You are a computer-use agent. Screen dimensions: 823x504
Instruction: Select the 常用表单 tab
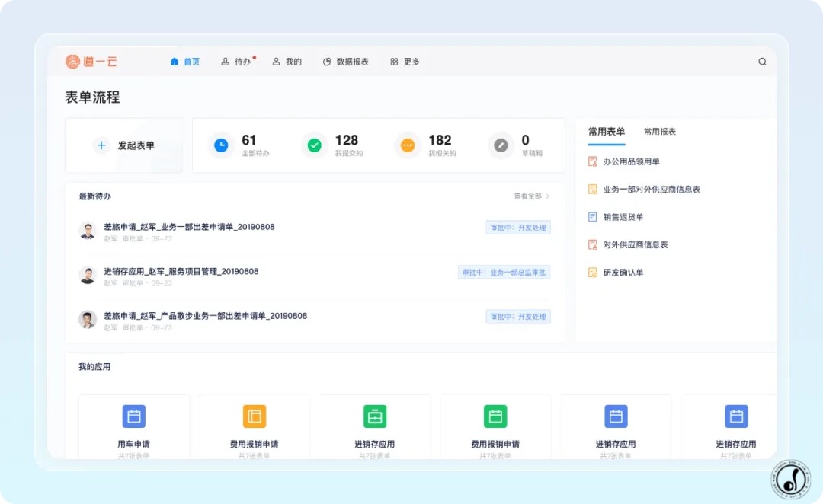607,132
